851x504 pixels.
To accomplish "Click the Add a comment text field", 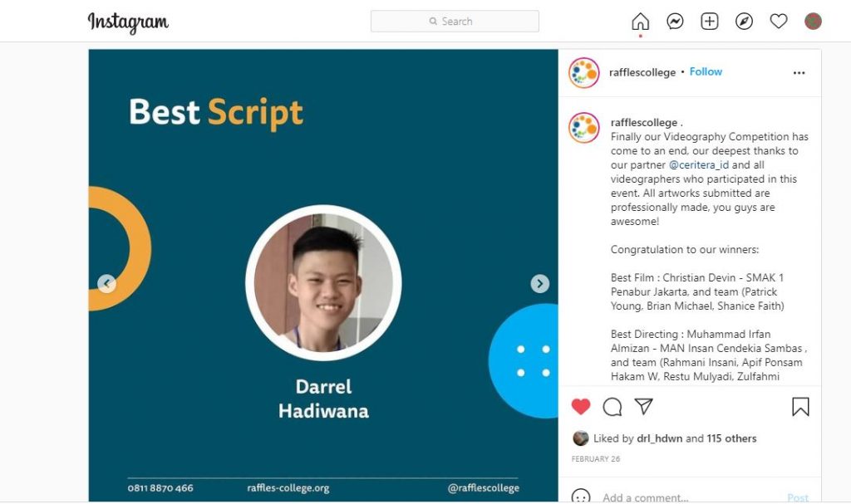I will [x=689, y=497].
